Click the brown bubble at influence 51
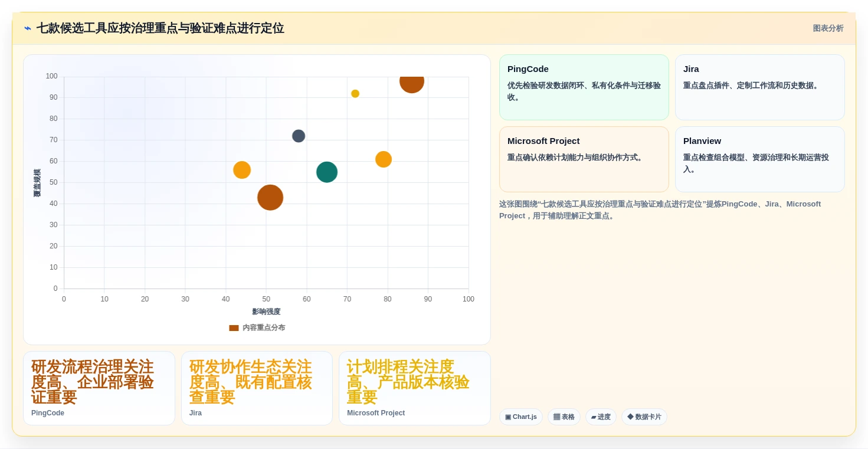868x449 pixels. [270, 198]
